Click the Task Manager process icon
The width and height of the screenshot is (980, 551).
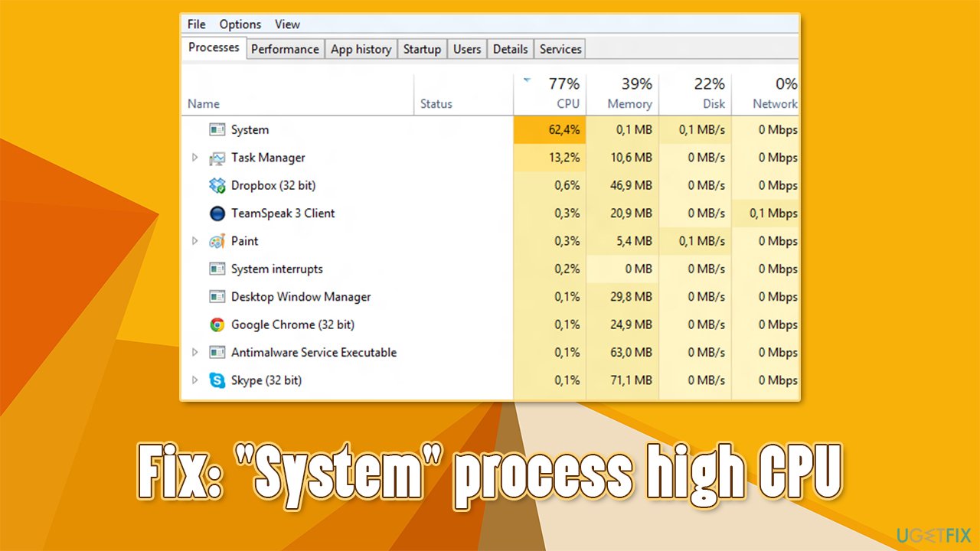217,157
